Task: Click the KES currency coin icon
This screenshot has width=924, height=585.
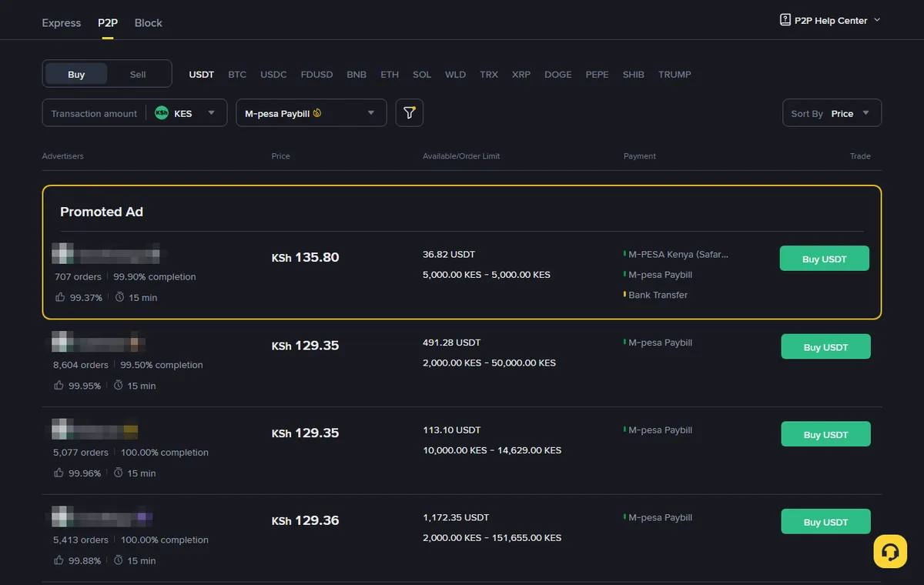Action: (x=162, y=113)
